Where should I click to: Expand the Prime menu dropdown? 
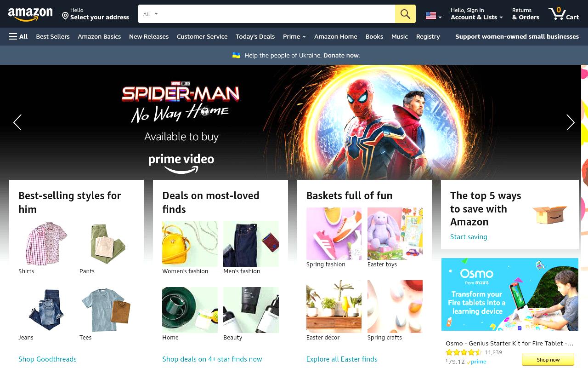[294, 36]
